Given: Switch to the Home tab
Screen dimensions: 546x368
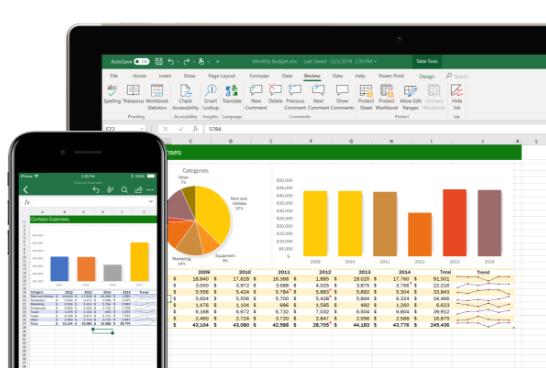Looking at the screenshot, I should click(139, 76).
